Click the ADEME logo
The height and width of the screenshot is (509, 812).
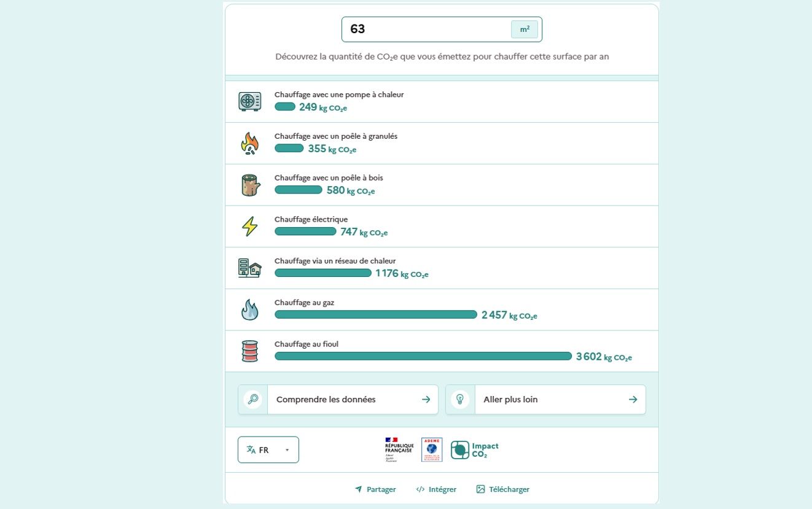[432, 450]
